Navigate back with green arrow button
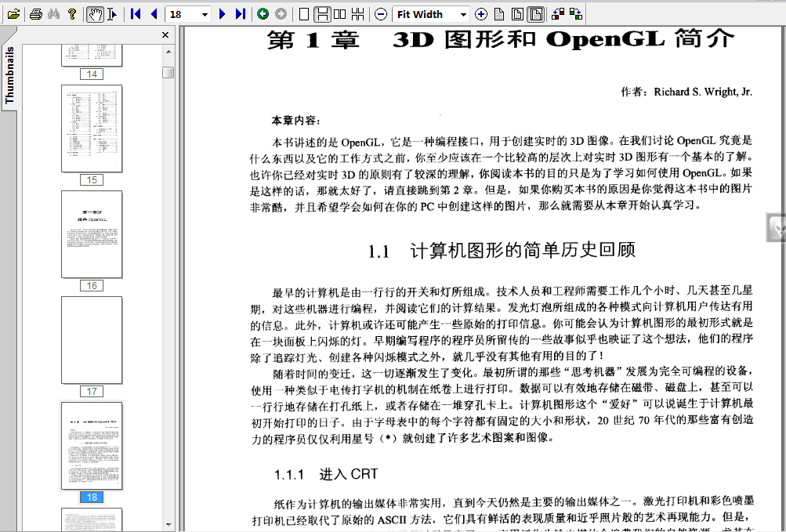 (263, 14)
